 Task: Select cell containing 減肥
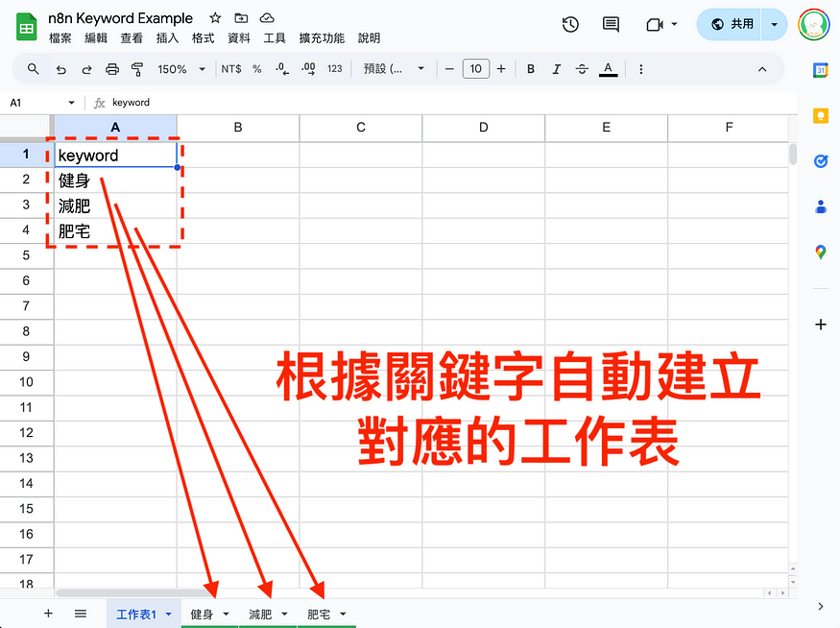tap(115, 205)
